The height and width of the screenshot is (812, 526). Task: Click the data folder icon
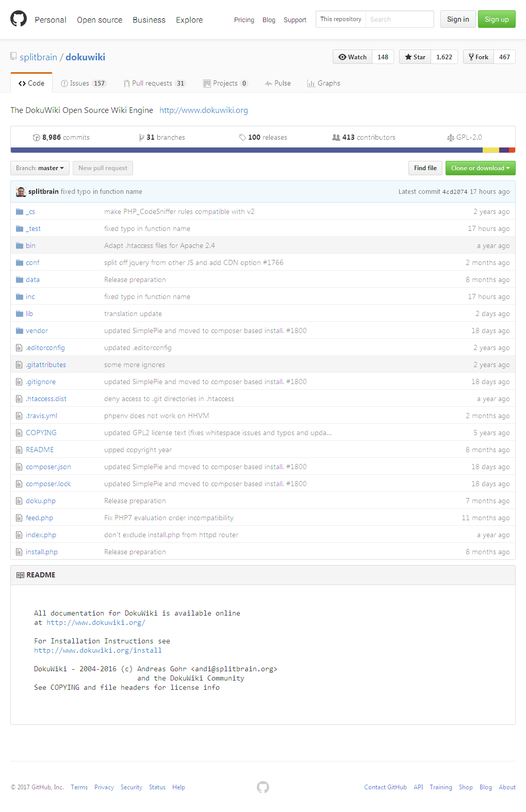click(x=20, y=279)
